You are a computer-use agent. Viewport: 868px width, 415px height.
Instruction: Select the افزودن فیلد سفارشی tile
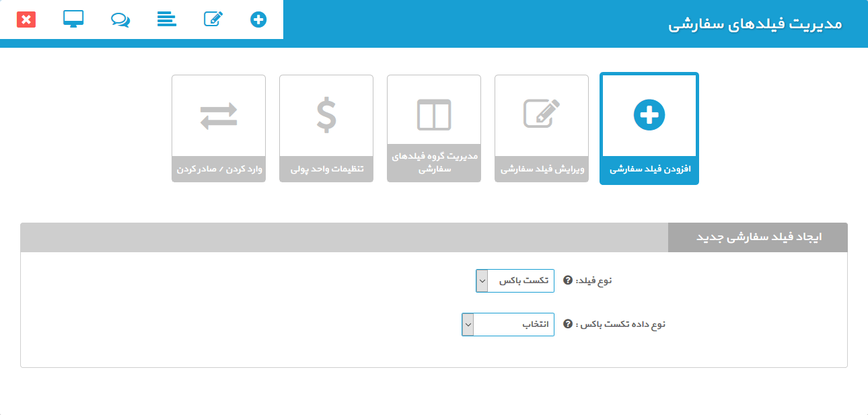(649, 128)
